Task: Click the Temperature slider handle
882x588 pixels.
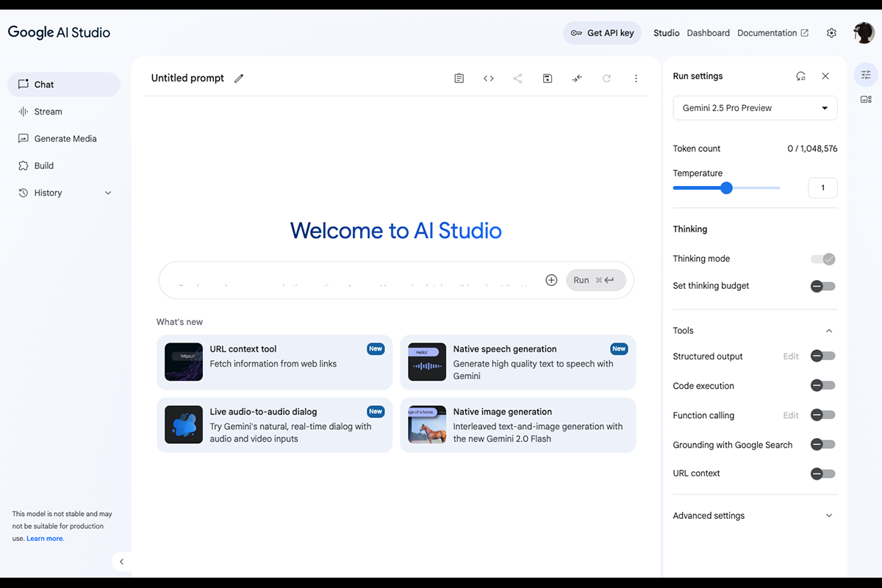Action: 726,188
